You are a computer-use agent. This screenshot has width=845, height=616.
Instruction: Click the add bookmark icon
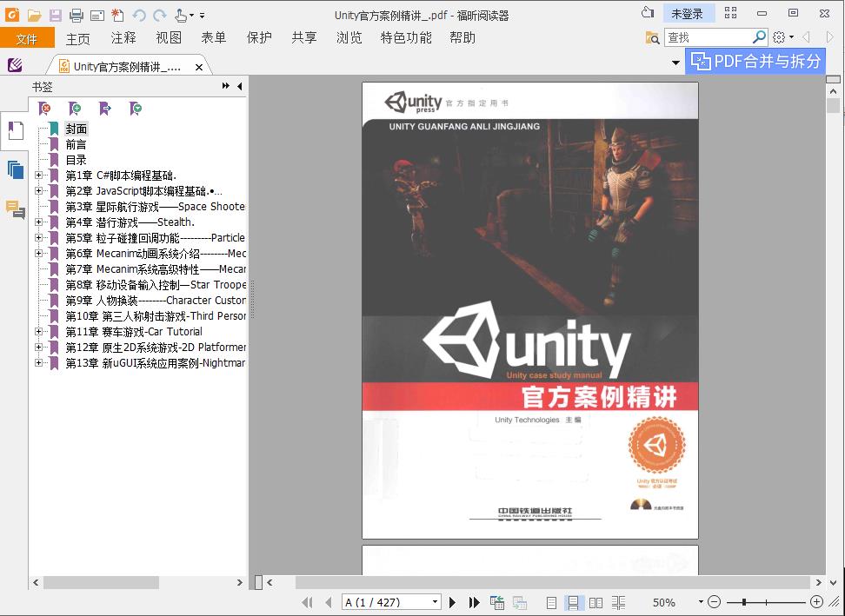point(75,109)
